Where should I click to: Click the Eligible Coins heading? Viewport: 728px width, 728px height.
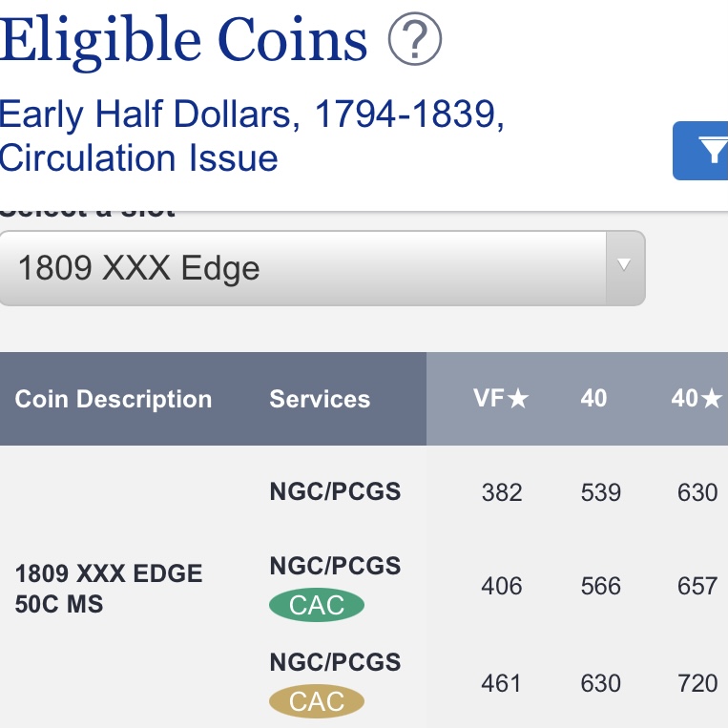coord(183,40)
